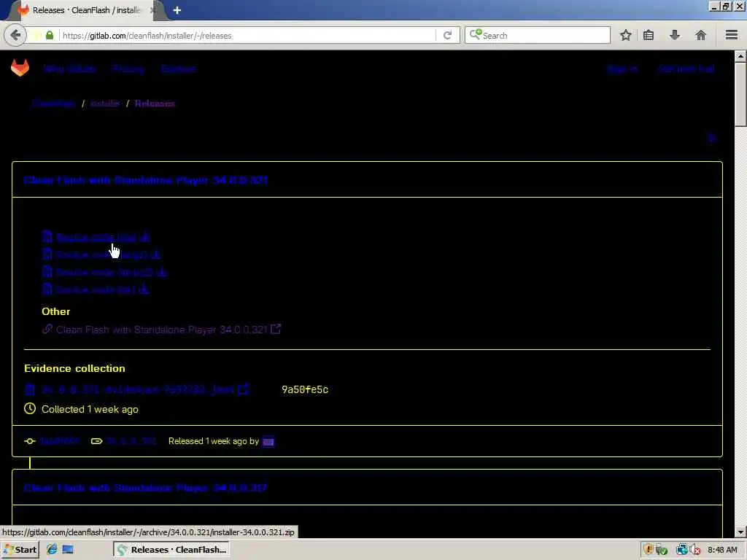747x560 pixels.
Task: Click the Sign in link
Action: [x=622, y=69]
